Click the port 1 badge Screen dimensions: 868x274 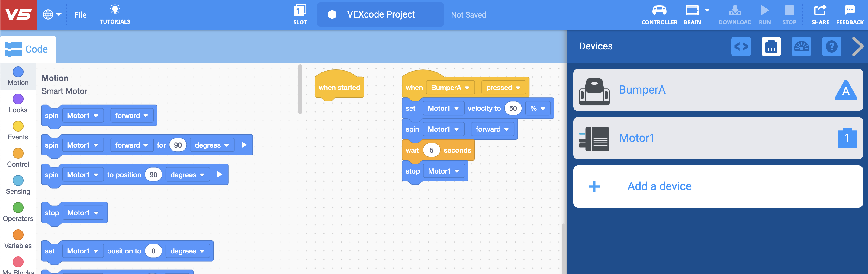click(847, 138)
